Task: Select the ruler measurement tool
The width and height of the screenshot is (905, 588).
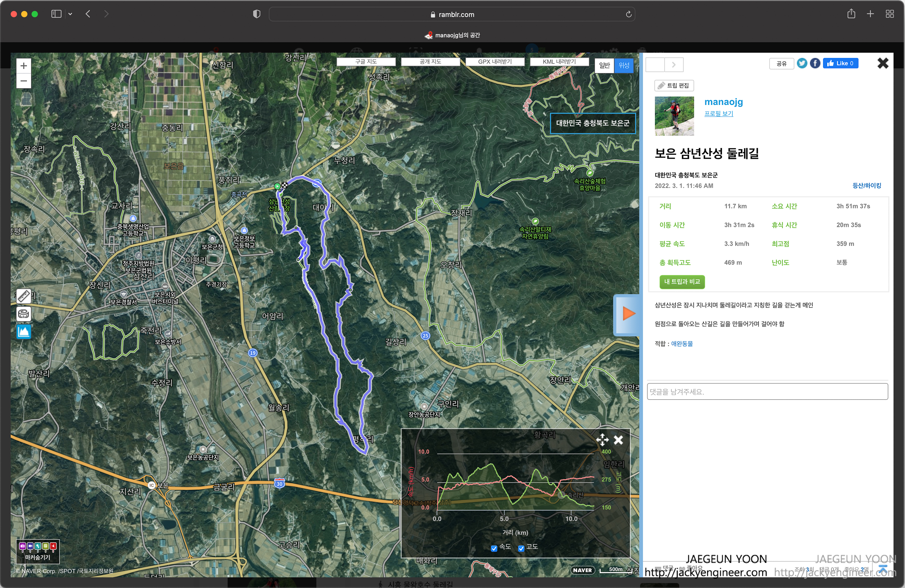Action: click(x=24, y=296)
